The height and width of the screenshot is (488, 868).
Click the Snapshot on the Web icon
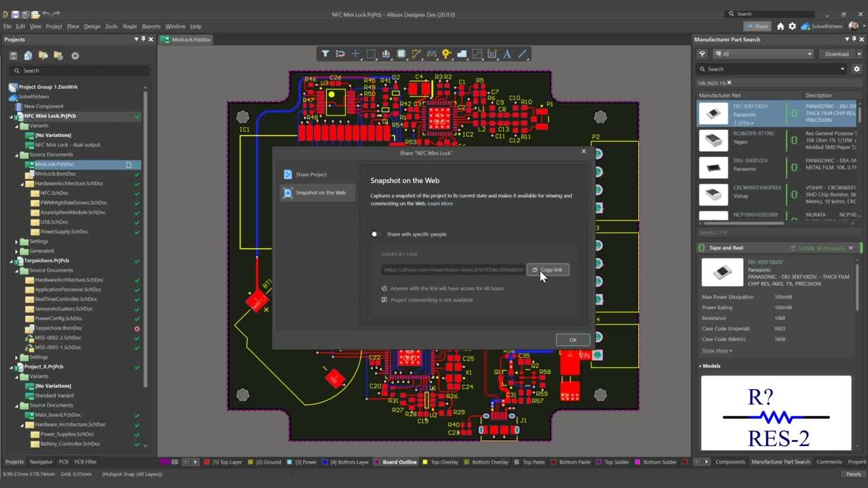288,192
